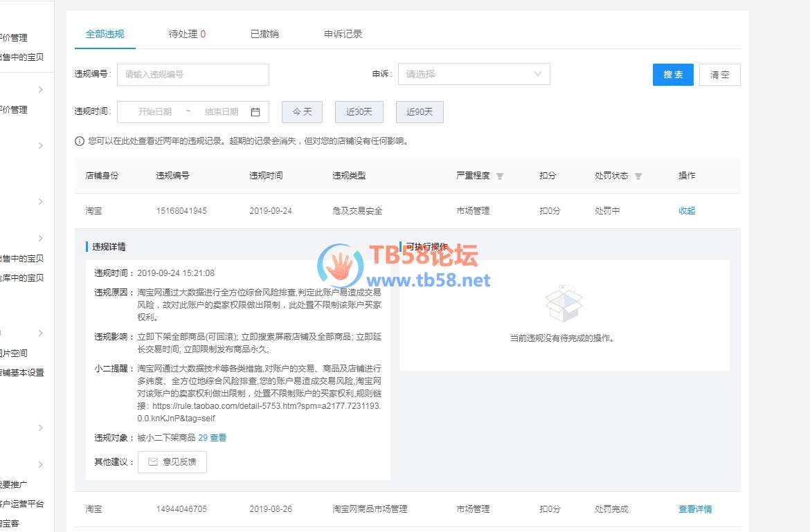The width and height of the screenshot is (810, 532).
Task: Collapse details with the 收起 link
Action: tap(687, 210)
